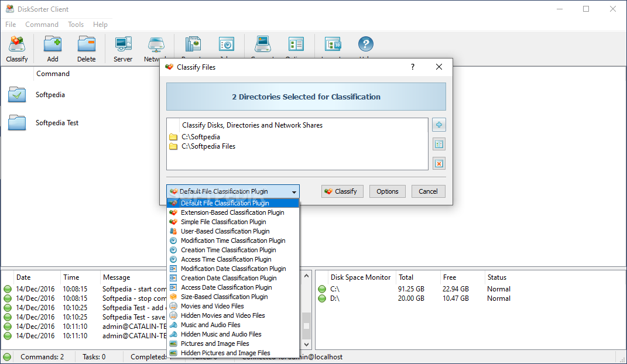Click the edit directory icon in the dialog
The width and height of the screenshot is (627, 364).
[438, 144]
